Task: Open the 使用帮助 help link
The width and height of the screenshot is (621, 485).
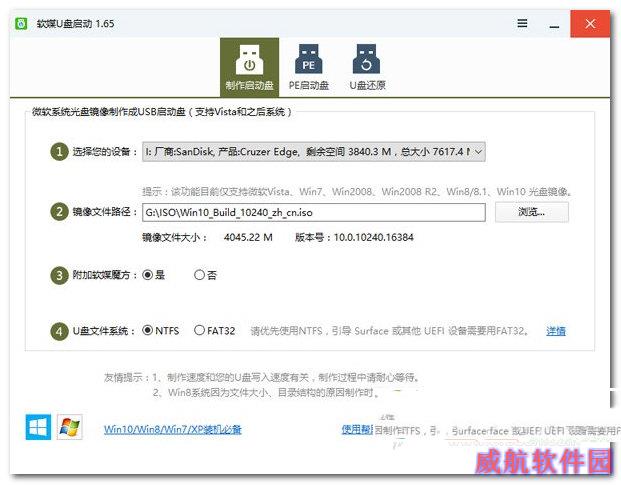Action: click(x=357, y=430)
